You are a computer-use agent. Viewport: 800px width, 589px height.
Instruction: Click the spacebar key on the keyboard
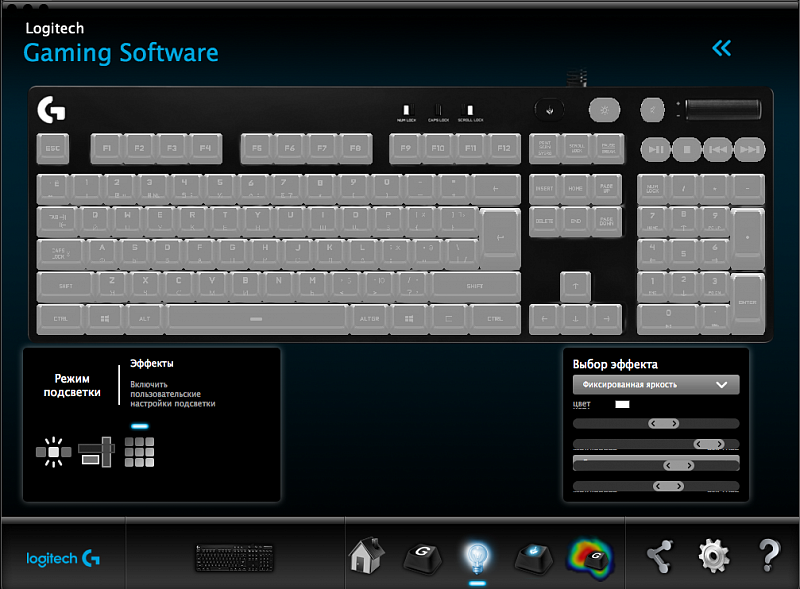257,319
